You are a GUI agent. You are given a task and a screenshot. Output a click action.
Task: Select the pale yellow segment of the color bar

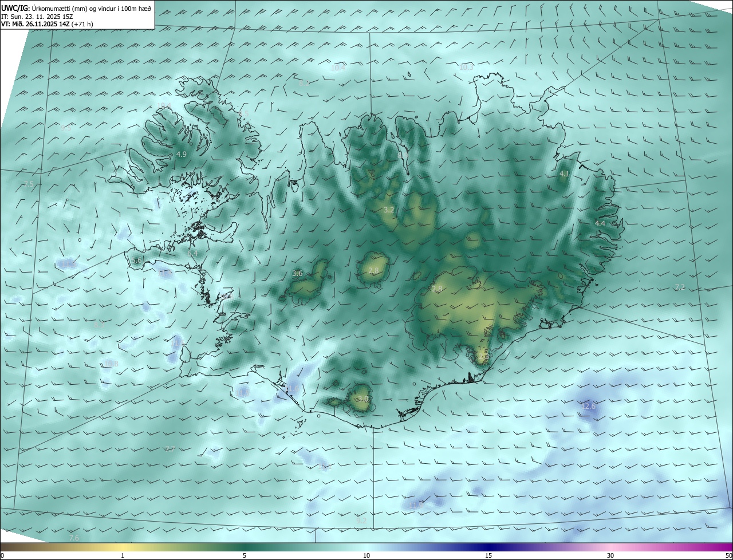point(123,547)
